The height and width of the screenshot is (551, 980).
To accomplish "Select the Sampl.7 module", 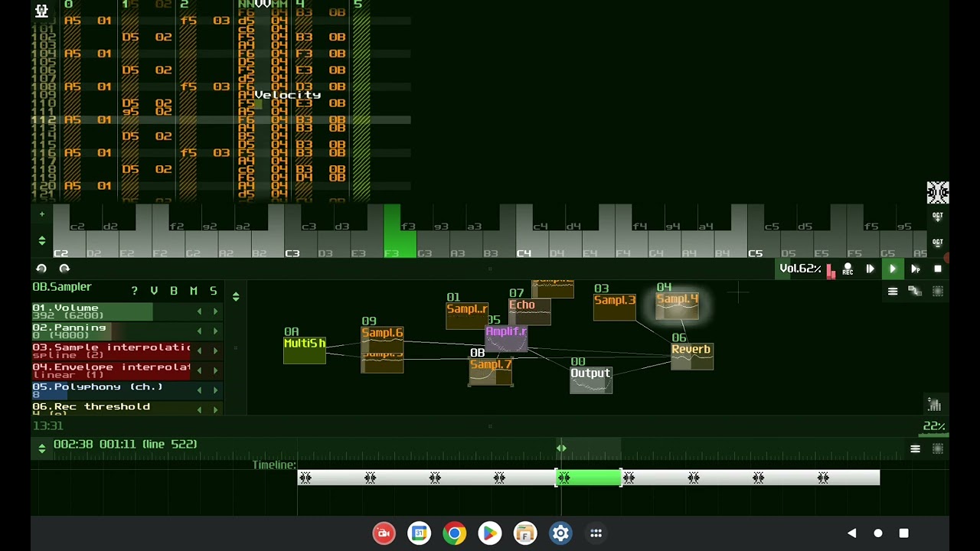I will [x=491, y=372].
